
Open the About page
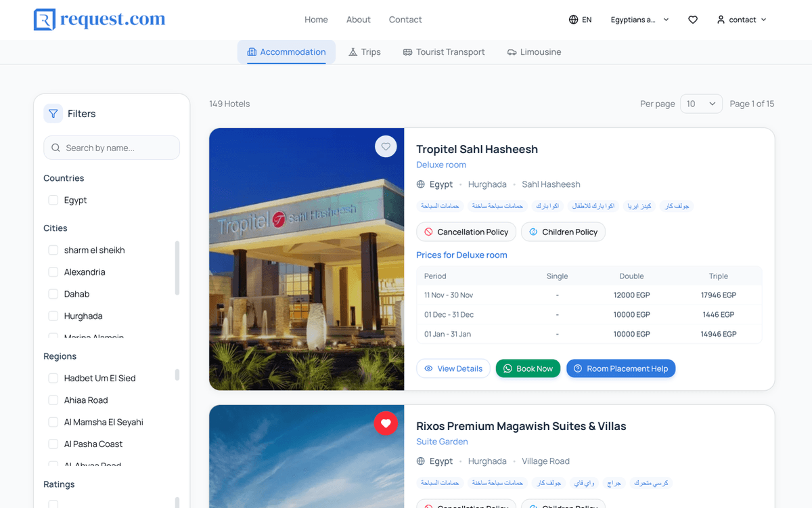pyautogui.click(x=359, y=20)
